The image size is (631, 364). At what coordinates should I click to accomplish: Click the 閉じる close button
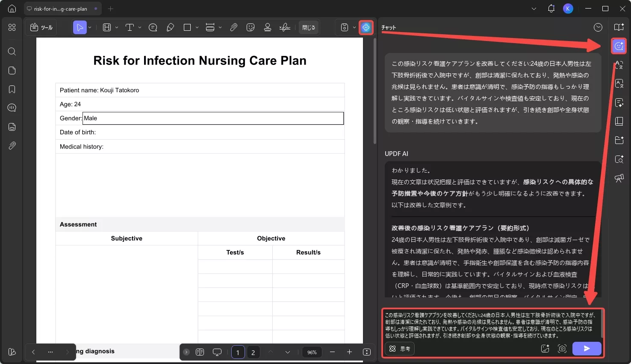(x=309, y=27)
